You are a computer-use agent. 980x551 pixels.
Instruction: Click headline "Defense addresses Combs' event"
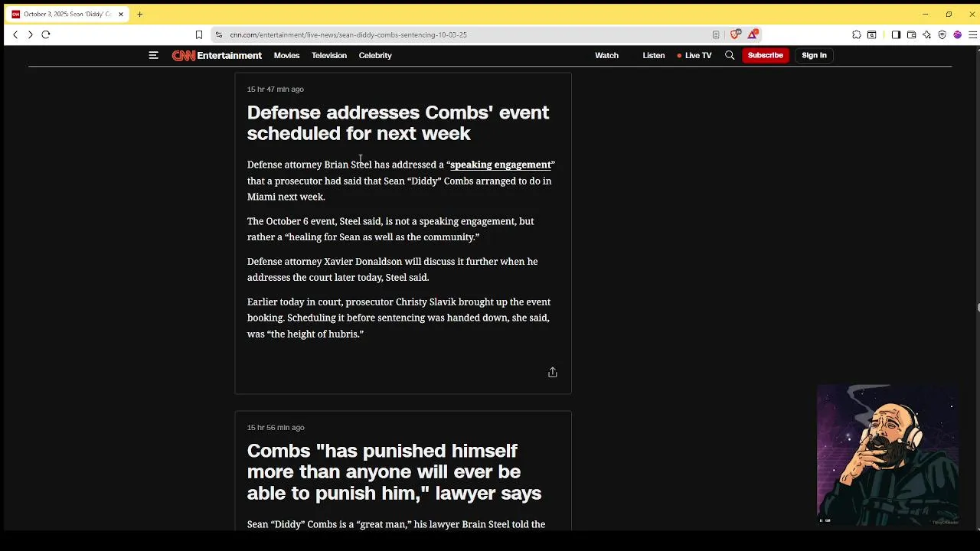pyautogui.click(x=398, y=122)
